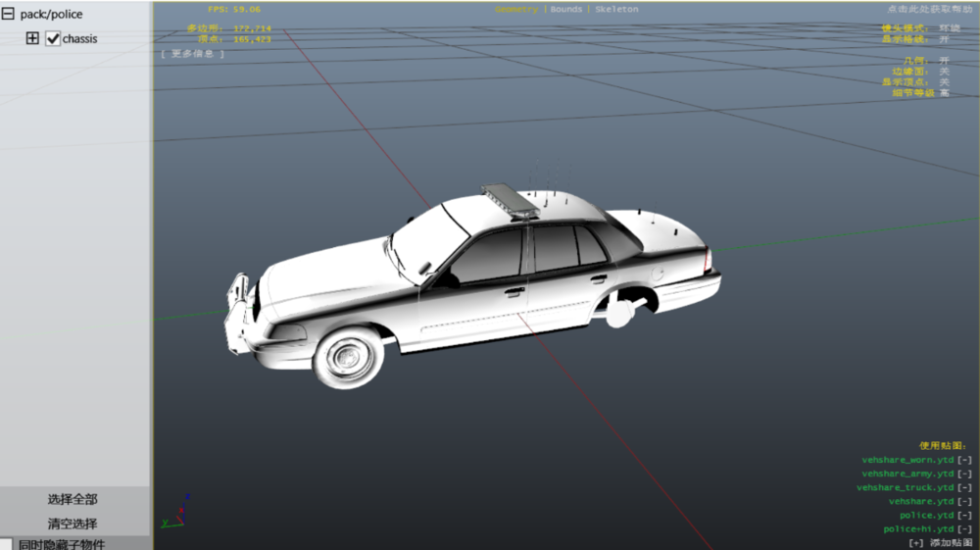Image resolution: width=980 pixels, height=550 pixels.
Task: Tick the 同时隐藏子物件 checkbox
Action: point(6,544)
